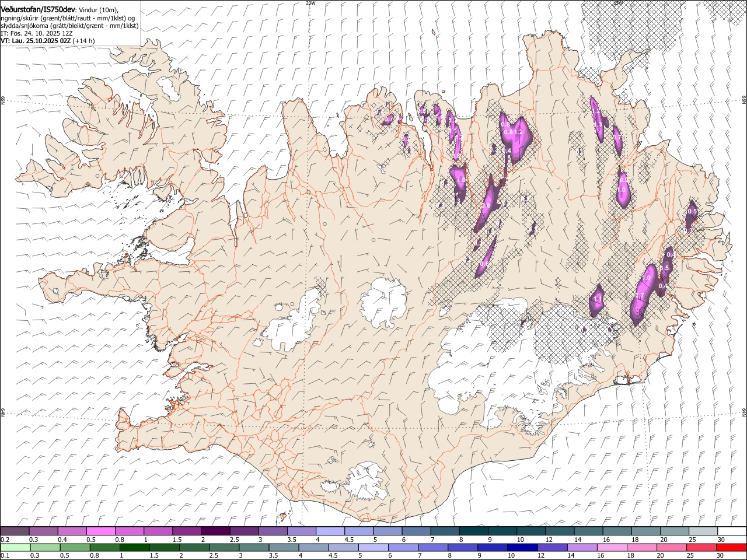This screenshot has height=560, width=747.
Task: Click the snow scale swatch between 6 and 7
Action: [416, 531]
